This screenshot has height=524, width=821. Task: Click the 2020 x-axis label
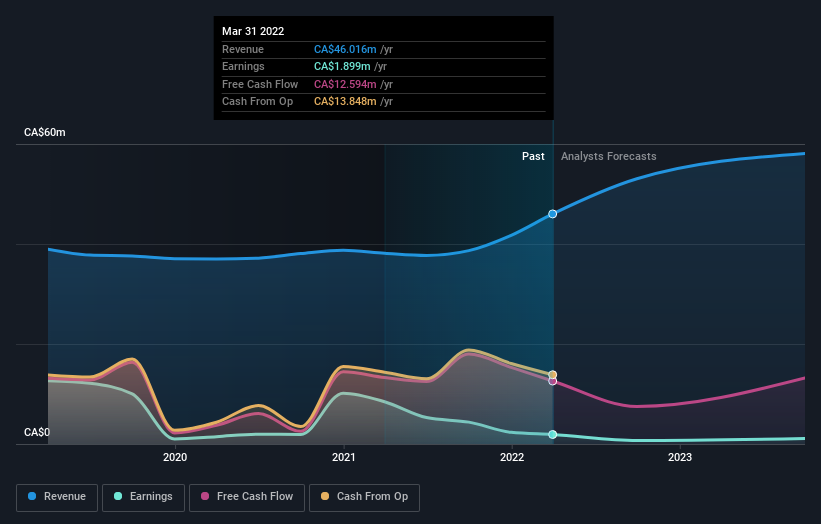(175, 457)
